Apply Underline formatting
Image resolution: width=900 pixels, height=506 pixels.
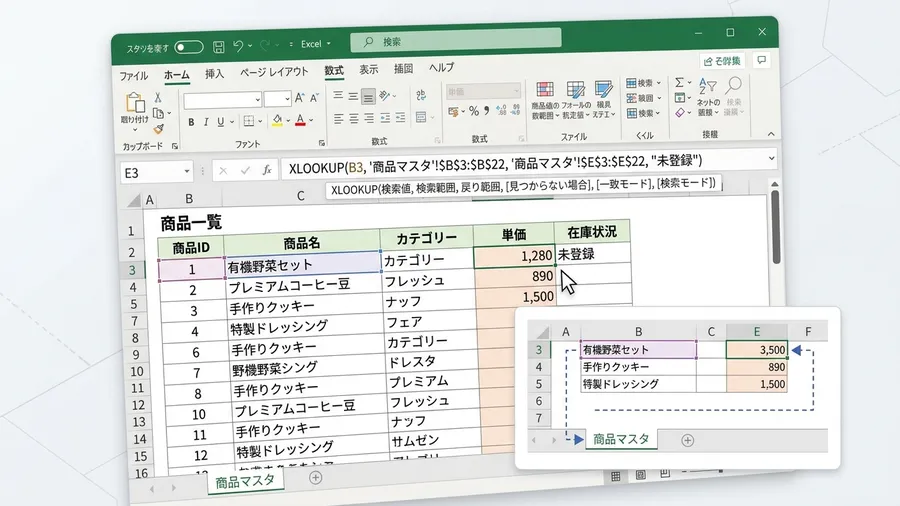pyautogui.click(x=220, y=122)
